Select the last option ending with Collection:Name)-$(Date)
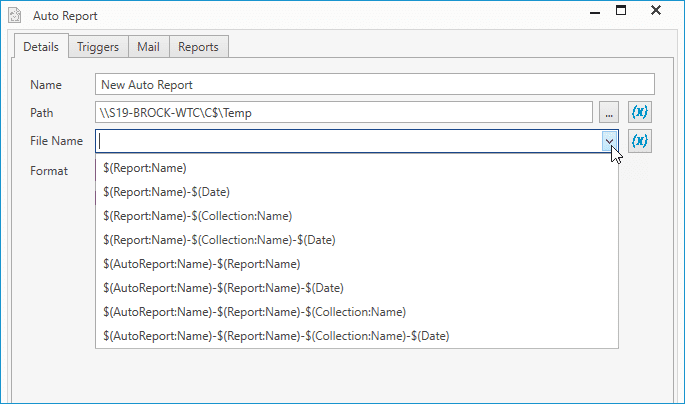The height and width of the screenshot is (404, 685). pos(356,336)
